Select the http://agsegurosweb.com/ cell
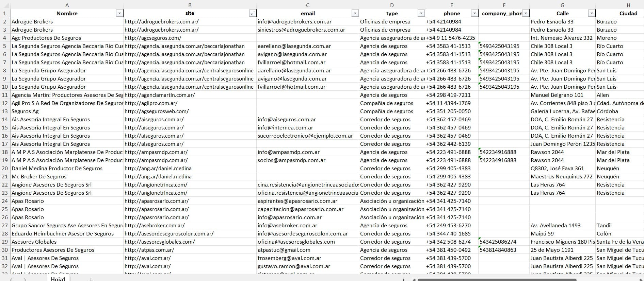This screenshot has height=281, width=644. click(190, 111)
